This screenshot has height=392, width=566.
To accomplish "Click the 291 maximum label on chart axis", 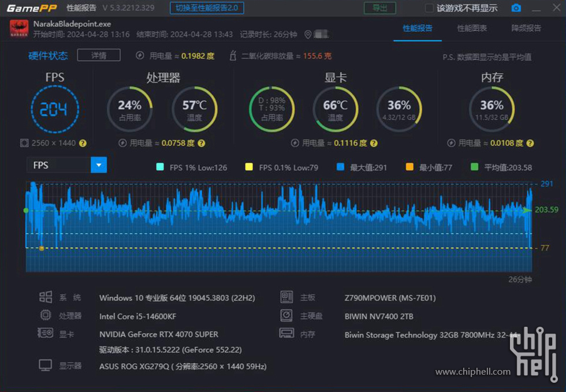I will (x=546, y=184).
